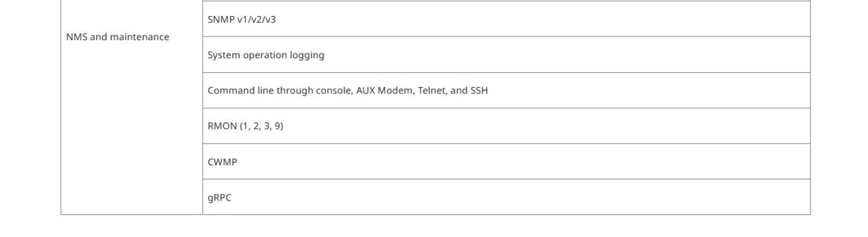Image resolution: width=868 pixels, height=237 pixels.
Task: Click the (1, 2, 3, 9) group numbers
Action: click(x=260, y=127)
